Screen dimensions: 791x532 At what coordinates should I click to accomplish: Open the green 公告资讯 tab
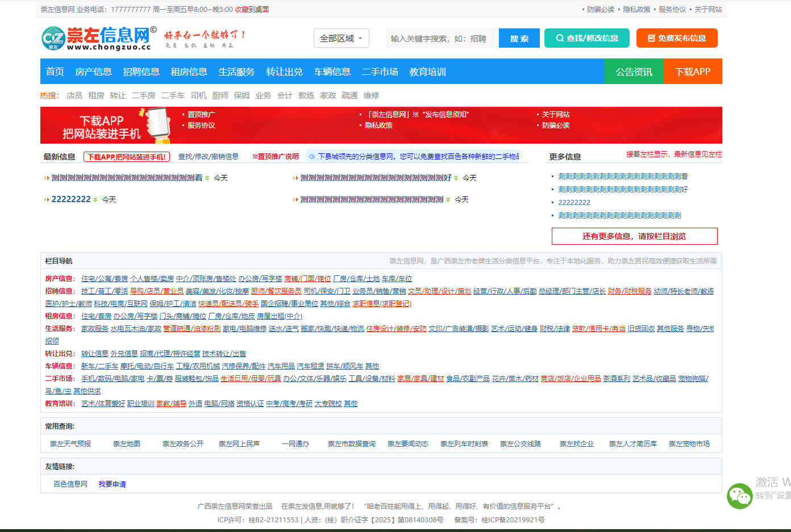(x=634, y=72)
